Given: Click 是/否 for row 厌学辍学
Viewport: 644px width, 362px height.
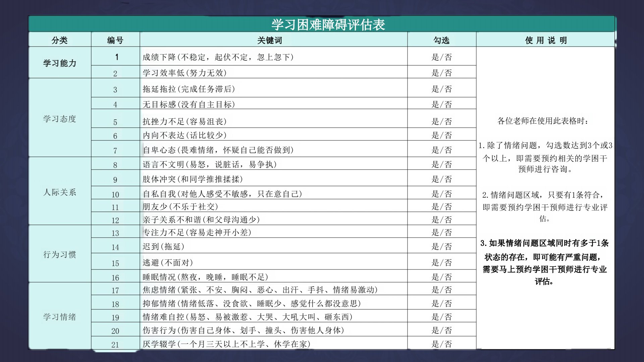Looking at the screenshot, I should click(441, 344).
